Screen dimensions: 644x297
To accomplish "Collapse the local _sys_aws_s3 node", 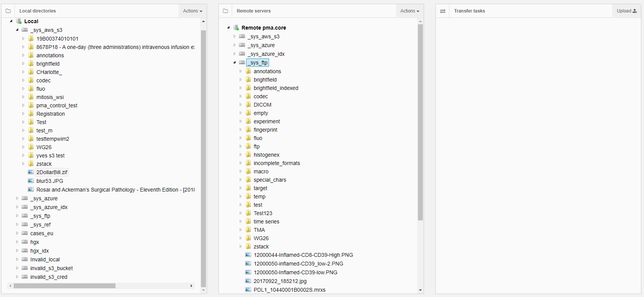I will [x=17, y=30].
